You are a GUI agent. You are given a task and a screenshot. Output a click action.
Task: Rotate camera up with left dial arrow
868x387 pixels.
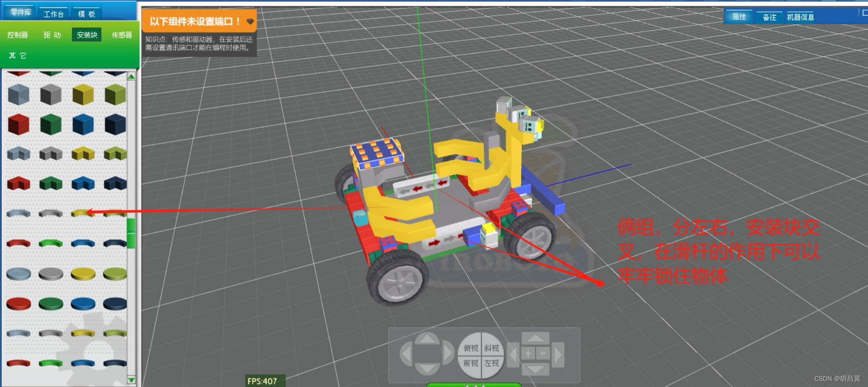427,339
